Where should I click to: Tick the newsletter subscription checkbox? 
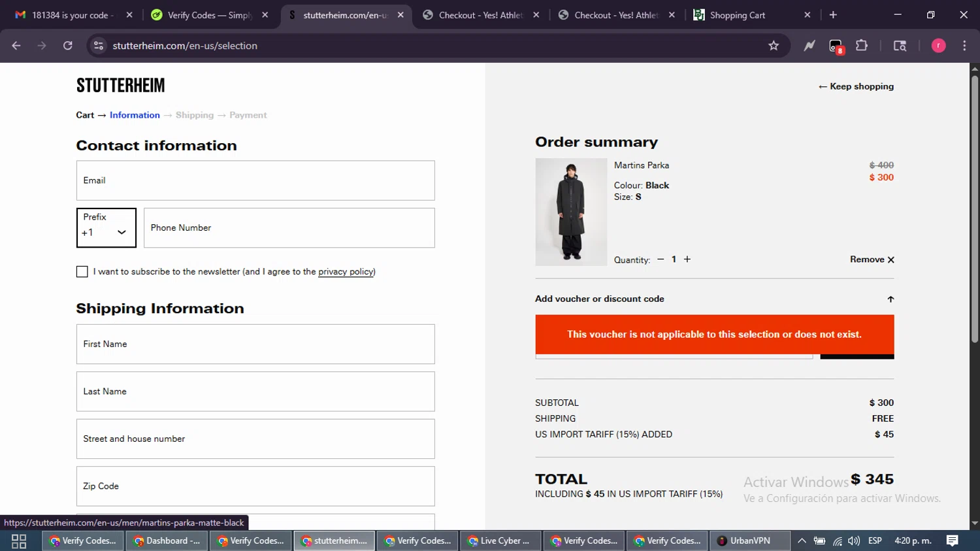point(82,271)
